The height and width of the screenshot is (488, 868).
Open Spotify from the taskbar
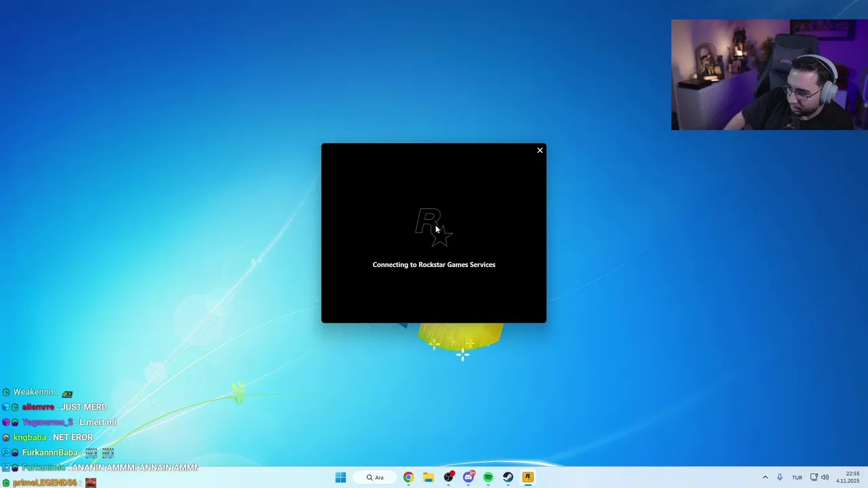(x=488, y=477)
